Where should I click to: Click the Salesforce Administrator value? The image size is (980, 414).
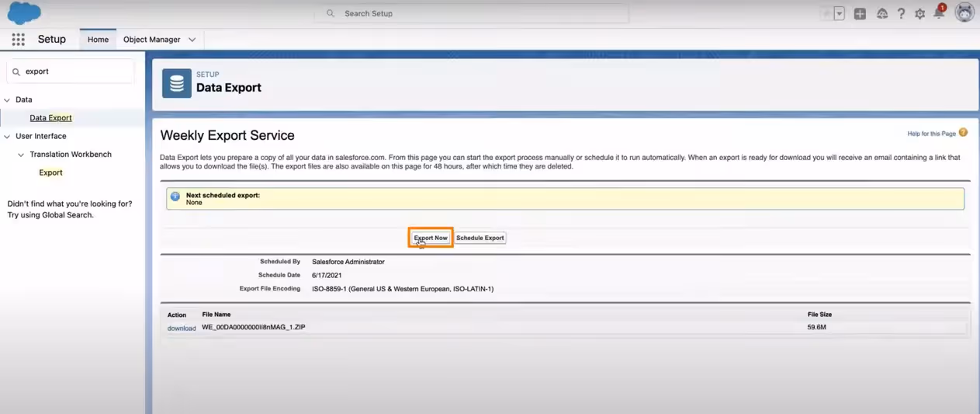348,262
